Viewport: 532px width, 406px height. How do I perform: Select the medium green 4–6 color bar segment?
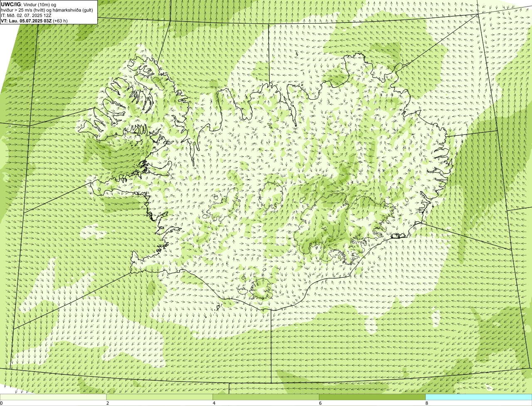tap(266, 397)
